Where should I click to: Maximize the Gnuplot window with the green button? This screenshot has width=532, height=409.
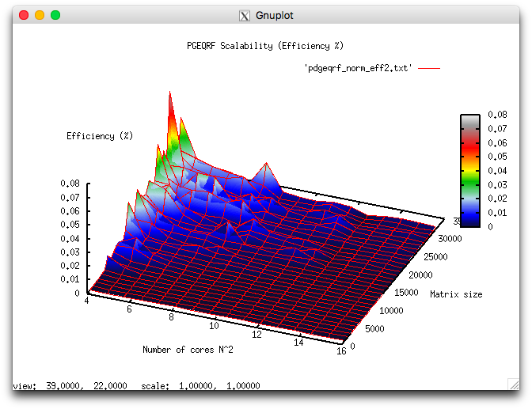pos(55,15)
